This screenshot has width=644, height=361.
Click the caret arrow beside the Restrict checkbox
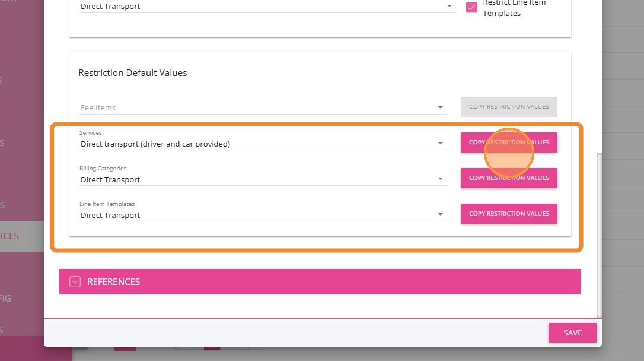449,7
